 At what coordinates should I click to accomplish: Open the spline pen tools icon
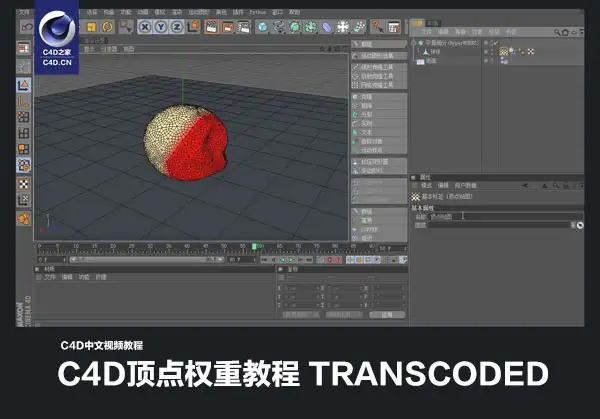(x=278, y=27)
